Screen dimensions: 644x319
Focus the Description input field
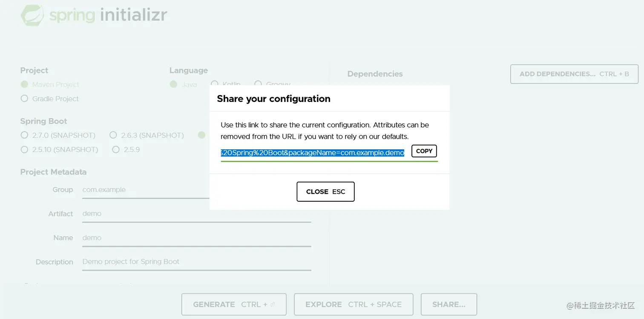coord(196,262)
